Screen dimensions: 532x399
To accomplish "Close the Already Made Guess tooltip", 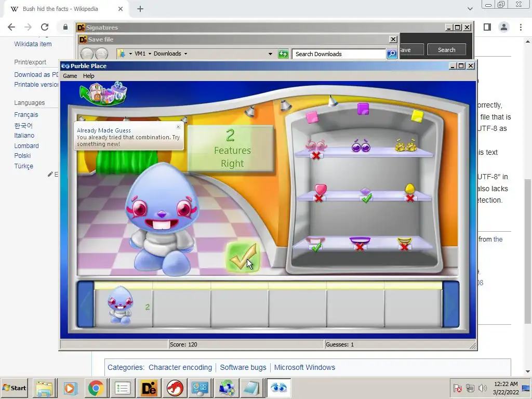I will 178,127.
